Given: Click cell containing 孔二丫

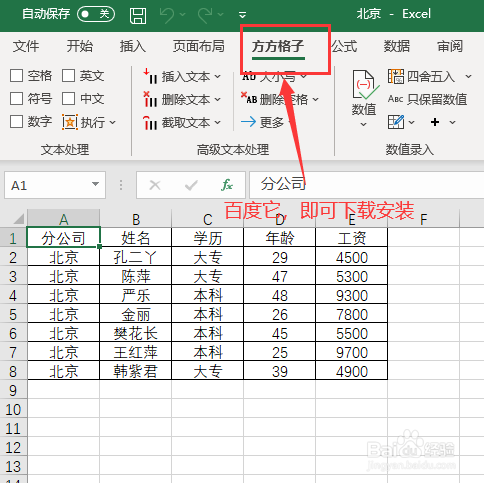Looking at the screenshot, I should pyautogui.click(x=136, y=257).
